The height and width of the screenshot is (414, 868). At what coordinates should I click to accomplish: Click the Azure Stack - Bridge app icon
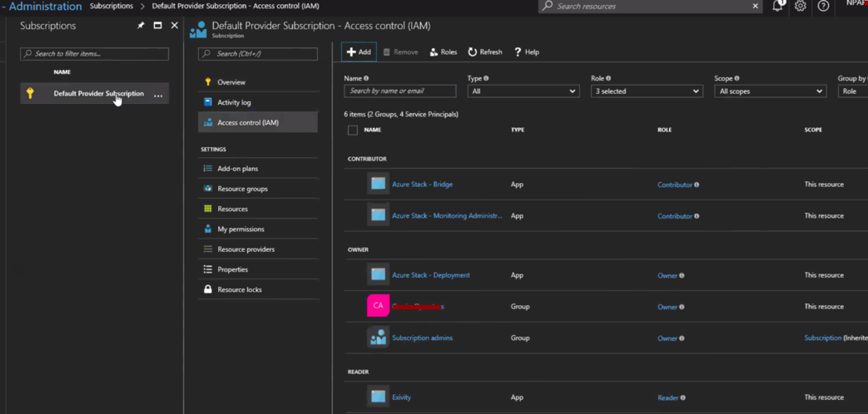(378, 184)
